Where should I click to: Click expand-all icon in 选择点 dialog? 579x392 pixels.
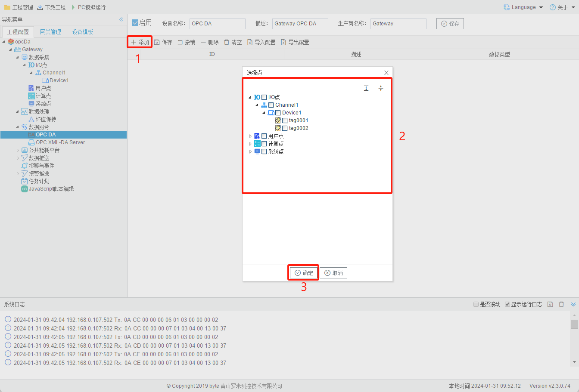click(366, 88)
